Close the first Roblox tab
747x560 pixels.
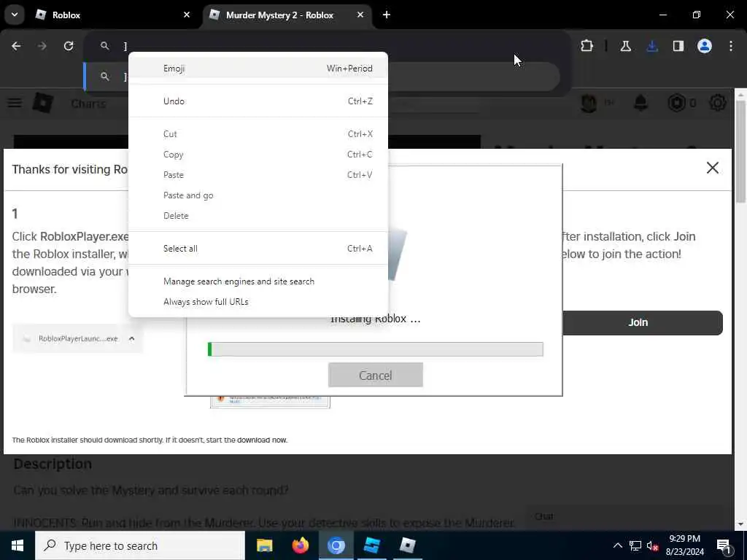(187, 15)
